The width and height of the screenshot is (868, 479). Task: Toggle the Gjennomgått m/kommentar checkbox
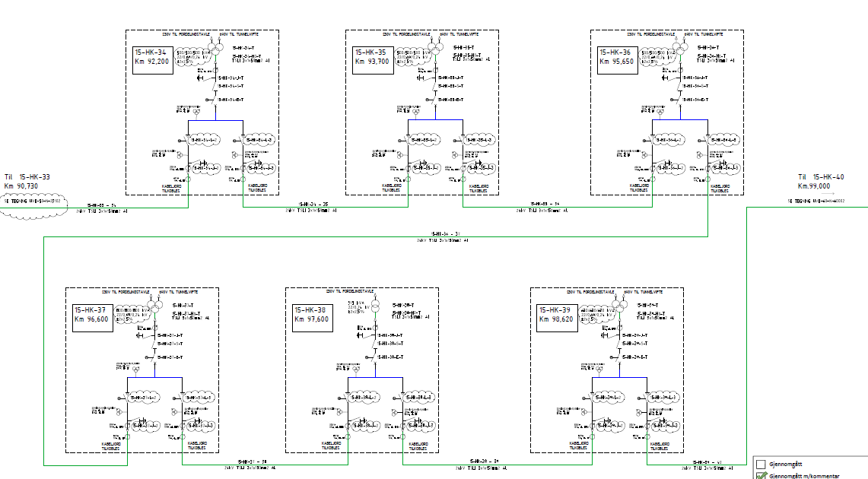point(760,476)
